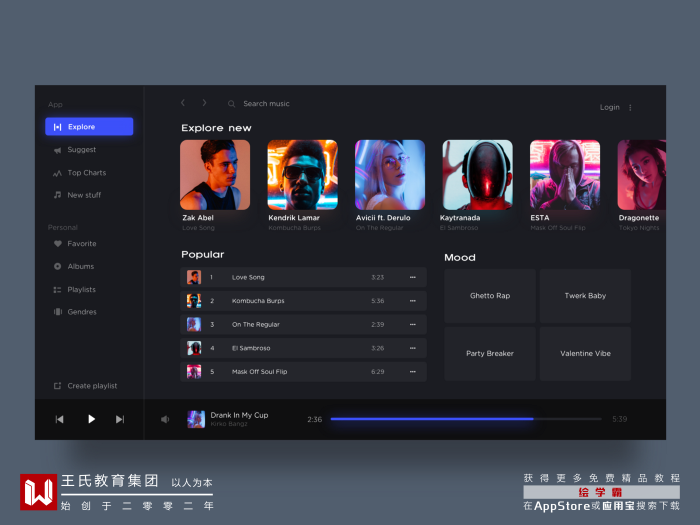
Task: Click the Drank In My Cup title
Action: (239, 415)
